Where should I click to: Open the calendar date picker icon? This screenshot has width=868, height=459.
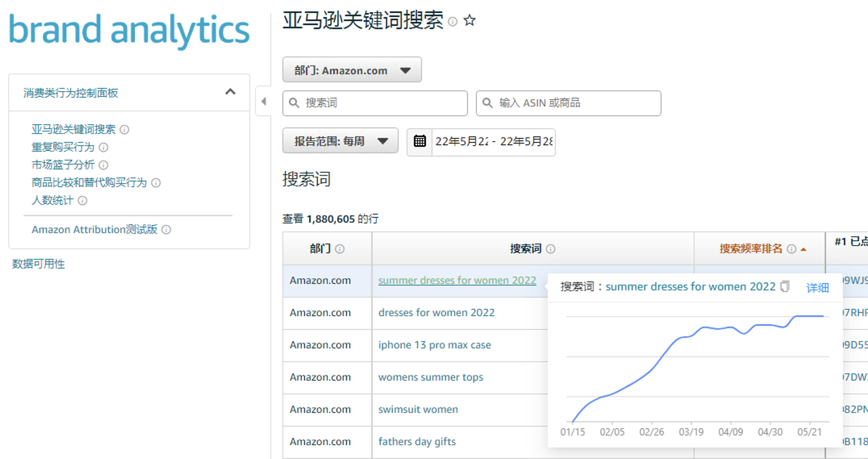pyautogui.click(x=419, y=142)
